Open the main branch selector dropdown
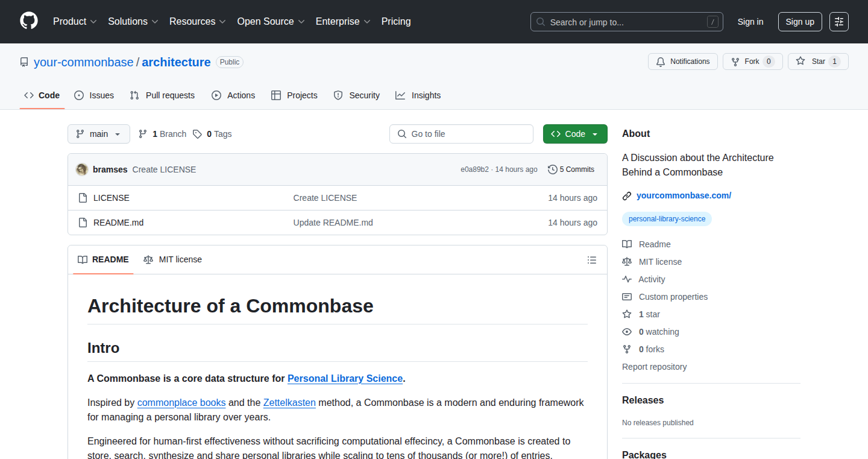The width and height of the screenshot is (868, 459). tap(99, 134)
